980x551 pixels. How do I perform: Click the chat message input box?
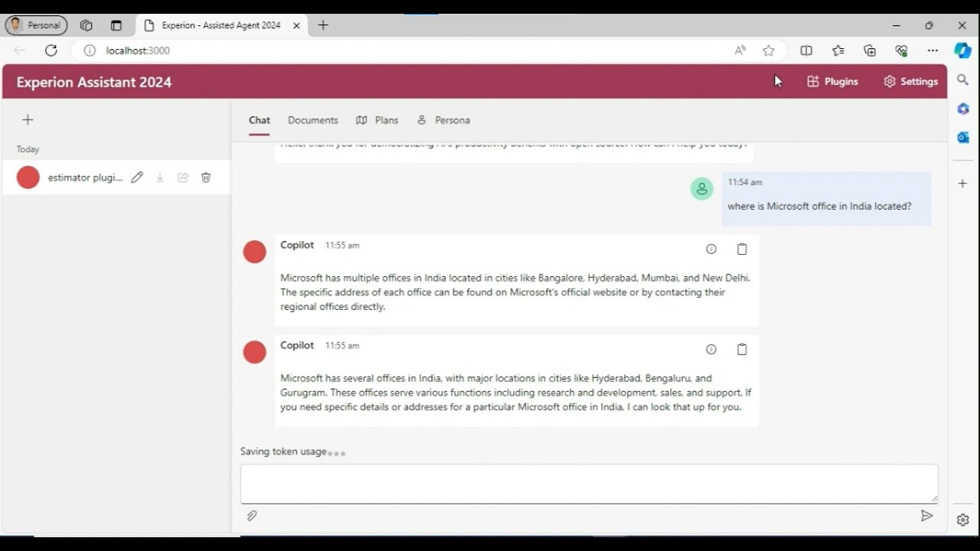click(589, 484)
